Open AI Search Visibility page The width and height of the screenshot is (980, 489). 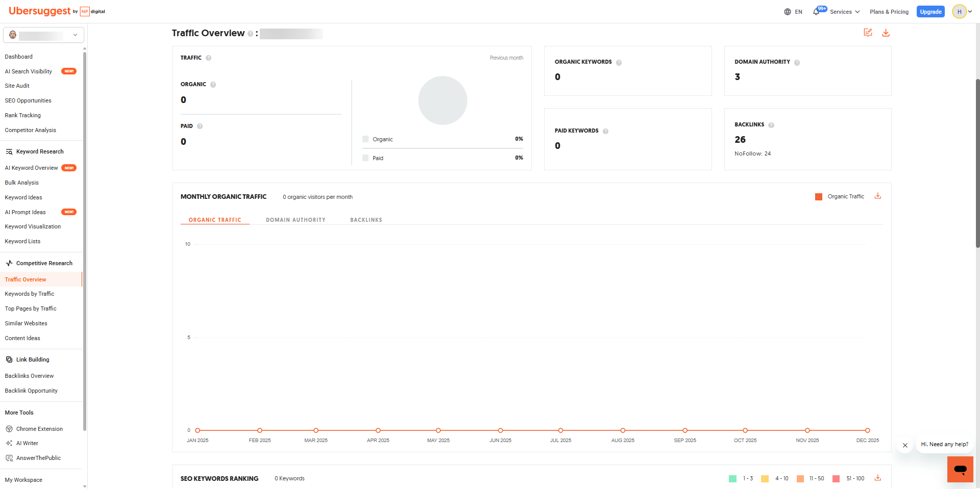coord(29,71)
